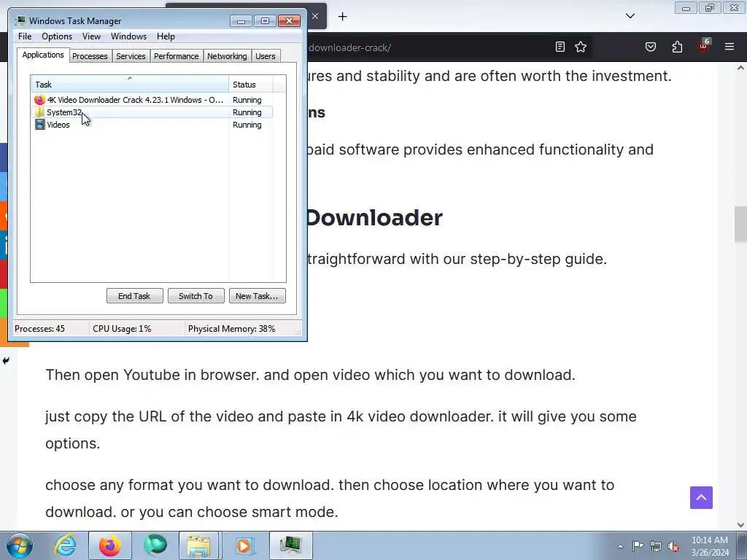Viewport: 747px width, 560px height.
Task: Click the taskbar clock showing 10:14 AM
Action: pos(709,546)
